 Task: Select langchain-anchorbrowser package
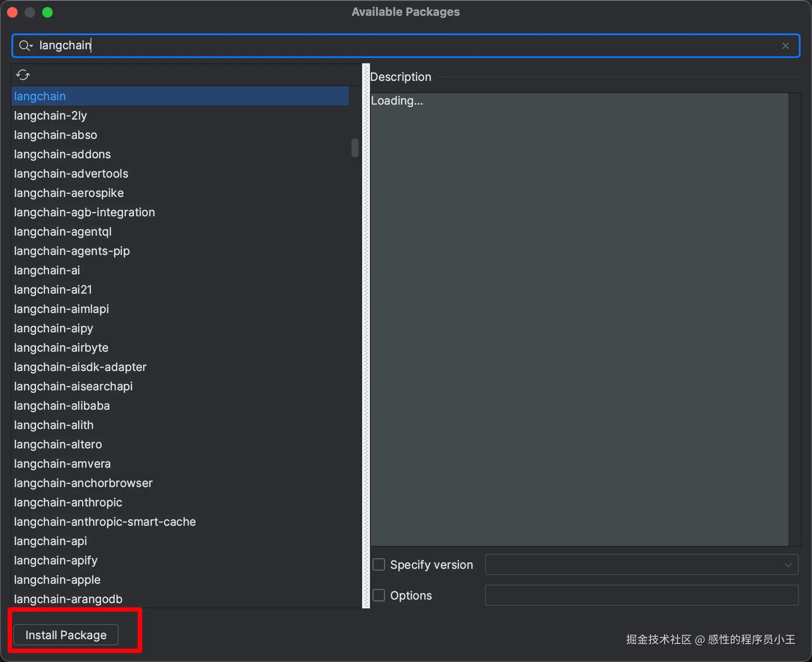tap(180, 483)
